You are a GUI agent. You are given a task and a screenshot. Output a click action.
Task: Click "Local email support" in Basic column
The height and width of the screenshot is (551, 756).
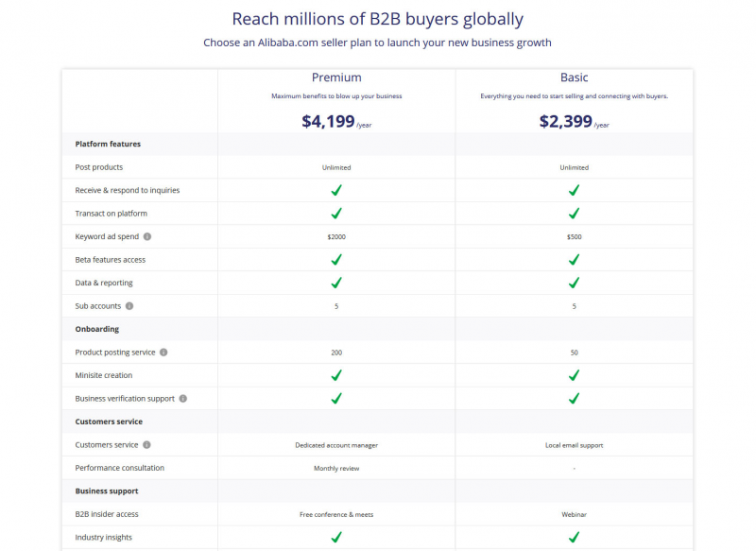(x=574, y=445)
